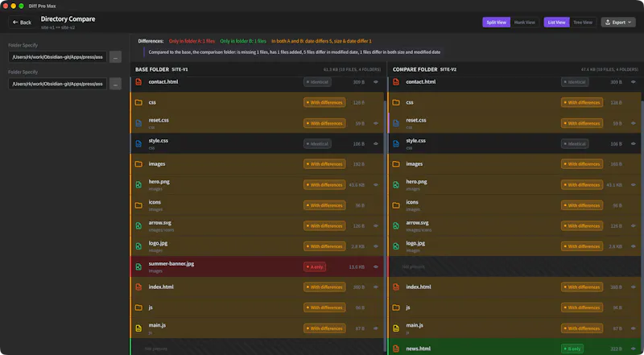Select js folder name in compare folder
Screen dimensions: 644x355
(x=408, y=308)
